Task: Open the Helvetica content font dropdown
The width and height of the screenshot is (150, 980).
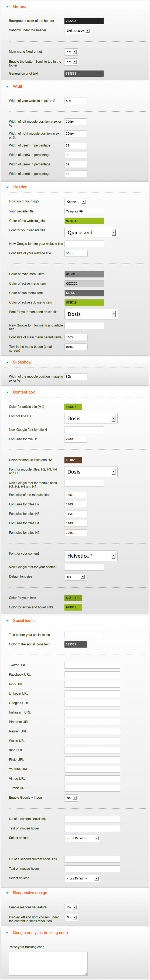Action: [x=91, y=556]
